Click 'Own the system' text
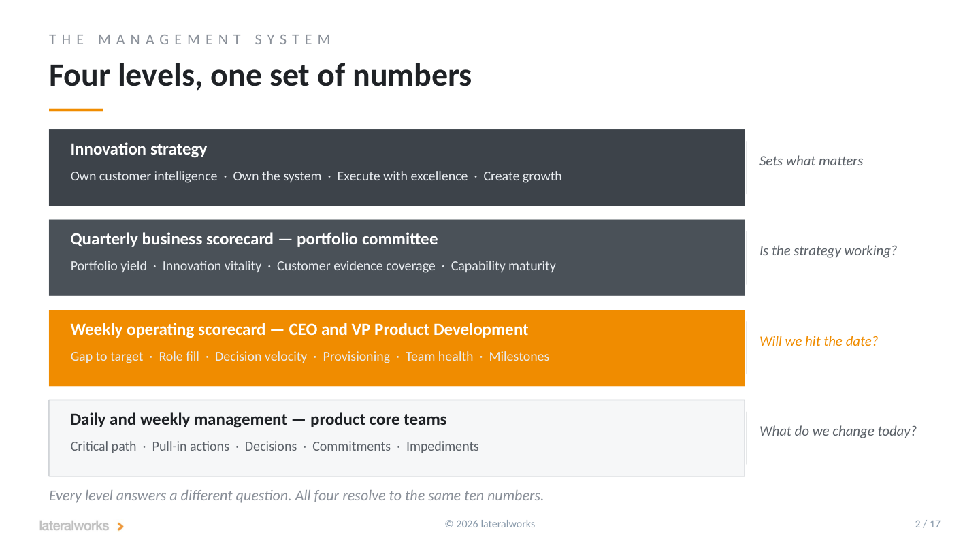The height and width of the screenshot is (552, 980). coord(277,176)
